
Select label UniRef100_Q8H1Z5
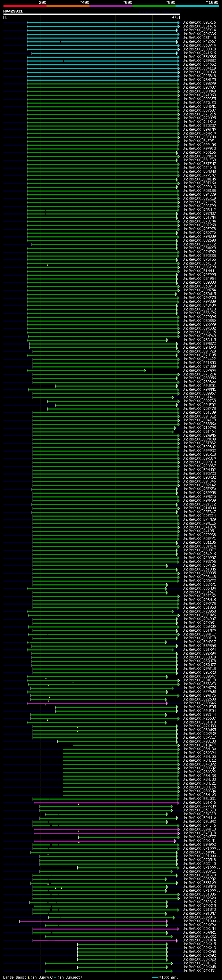[x=199, y=80]
